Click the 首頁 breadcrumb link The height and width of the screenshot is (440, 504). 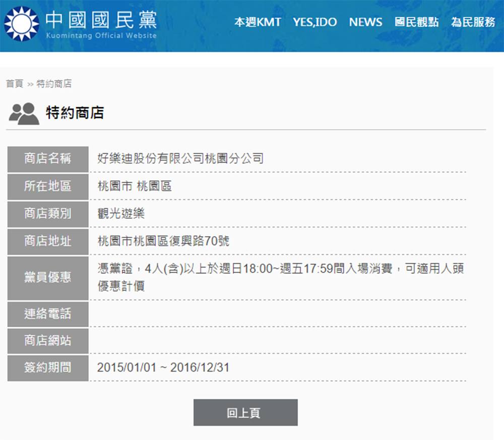15,84
